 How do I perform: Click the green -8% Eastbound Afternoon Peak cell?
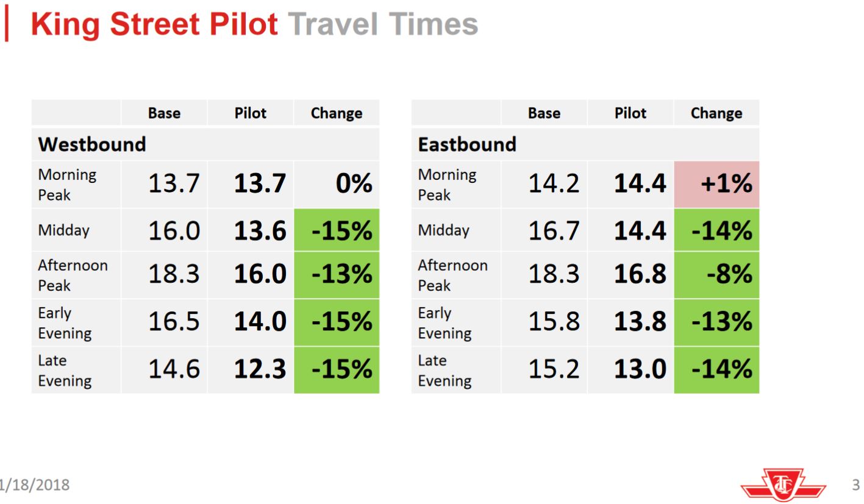pyautogui.click(x=716, y=275)
